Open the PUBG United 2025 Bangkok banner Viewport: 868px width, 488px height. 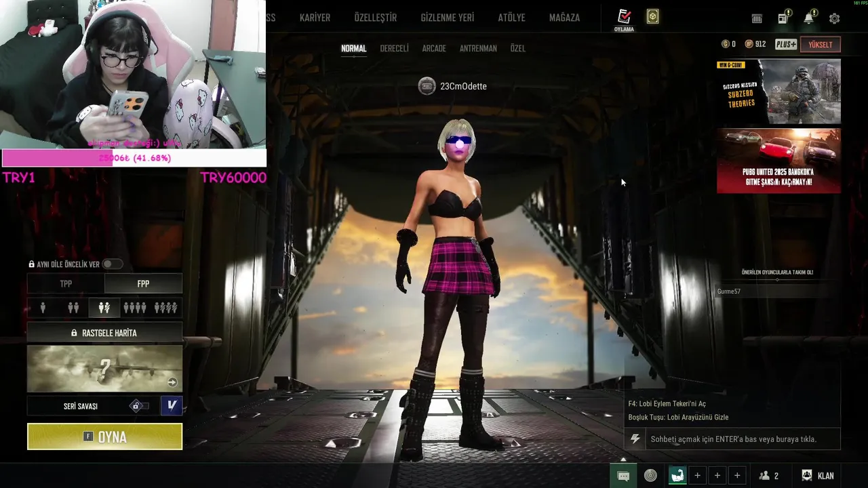[778, 161]
